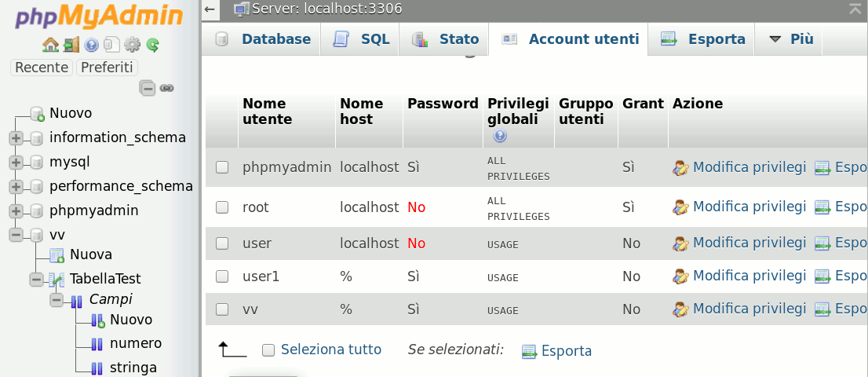The image size is (868, 377).
Task: Click the link chain icon in sidebar
Action: pyautogui.click(x=166, y=88)
